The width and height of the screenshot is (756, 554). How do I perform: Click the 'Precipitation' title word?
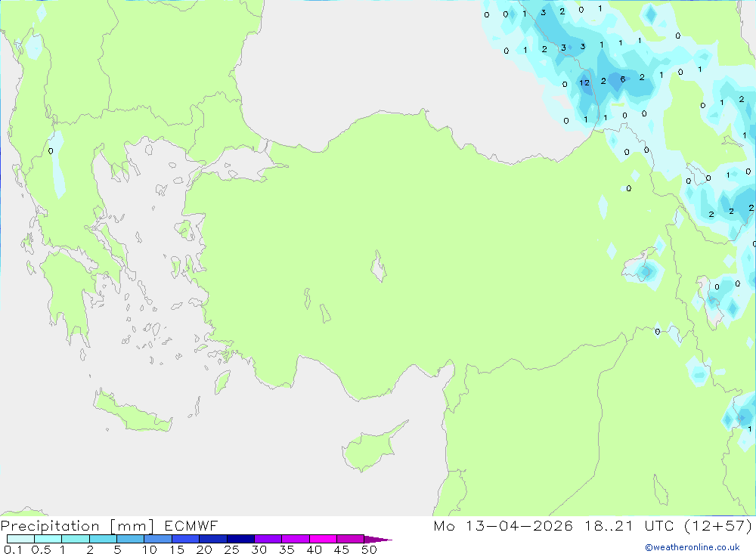[x=50, y=526]
